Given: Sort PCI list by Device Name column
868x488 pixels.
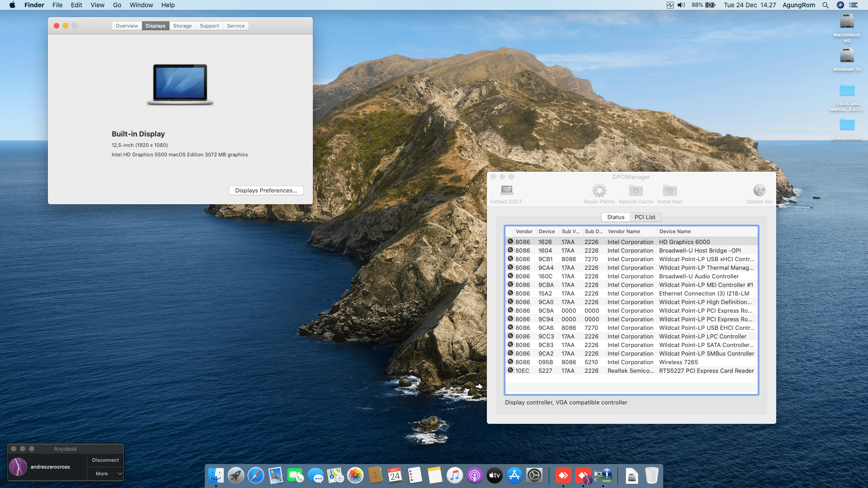Looking at the screenshot, I should tap(675, 231).
